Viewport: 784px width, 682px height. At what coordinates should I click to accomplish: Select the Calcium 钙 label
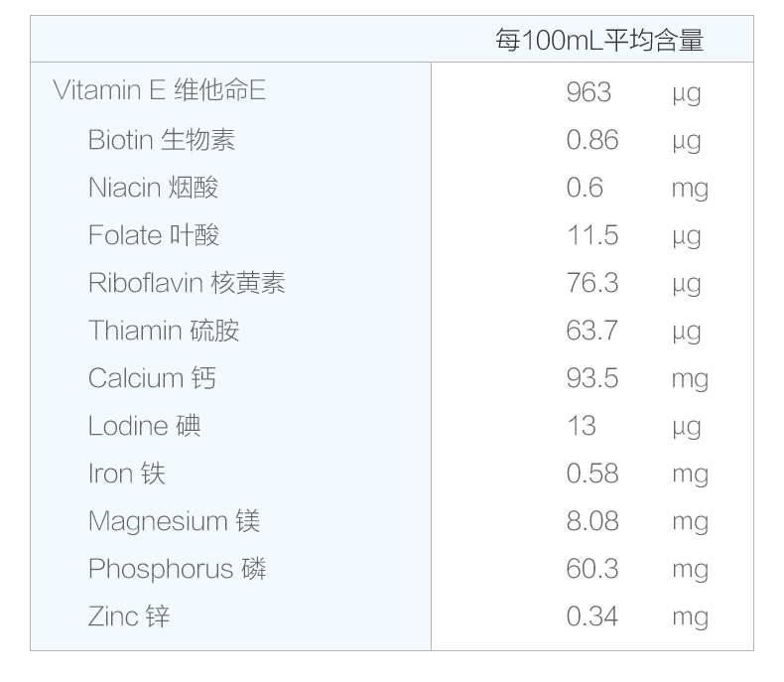point(152,378)
